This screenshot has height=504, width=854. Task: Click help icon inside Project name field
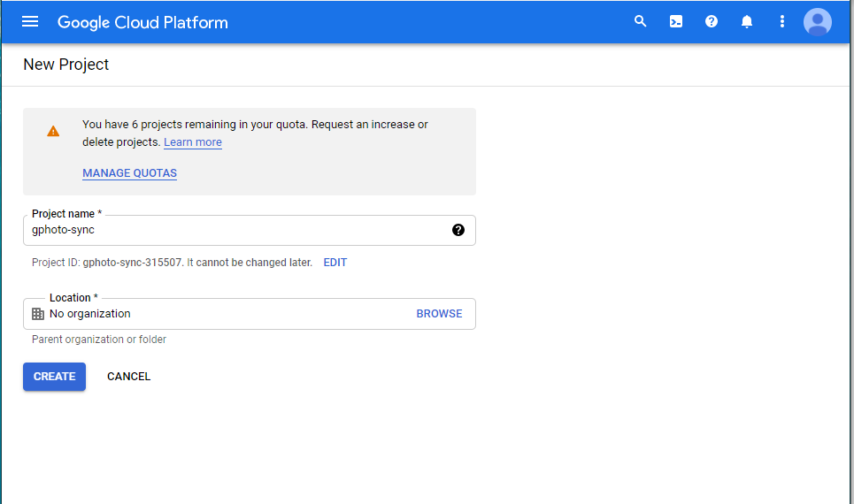click(458, 230)
